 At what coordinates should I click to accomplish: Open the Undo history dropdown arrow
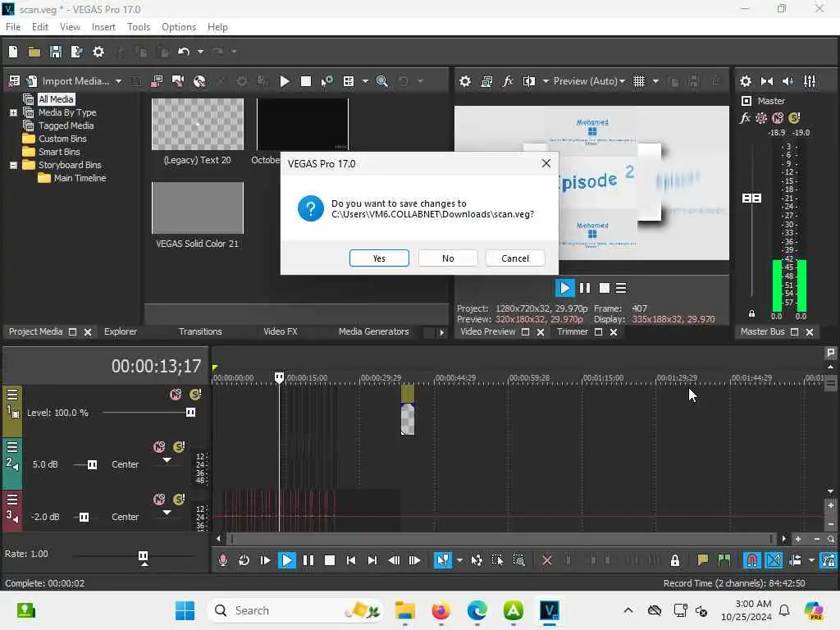[200, 52]
